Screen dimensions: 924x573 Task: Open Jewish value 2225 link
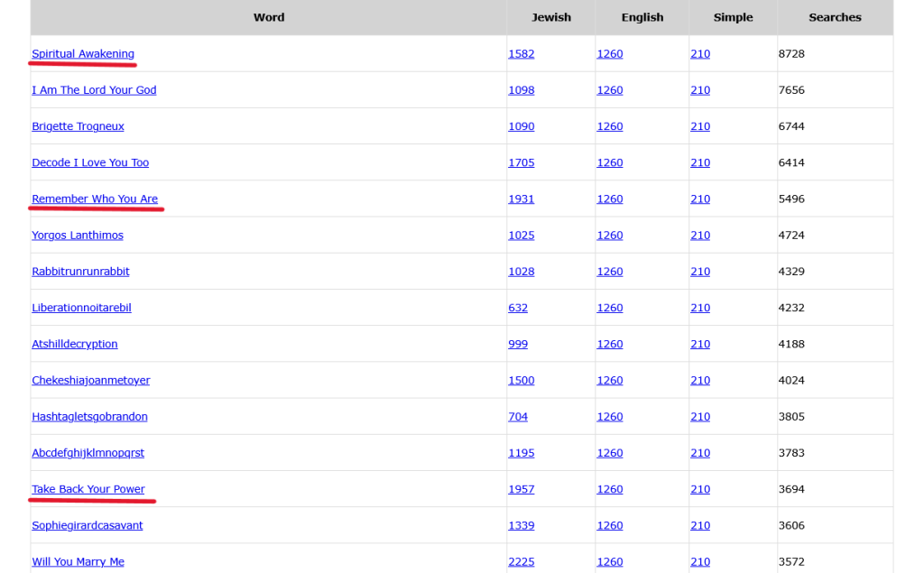point(521,561)
